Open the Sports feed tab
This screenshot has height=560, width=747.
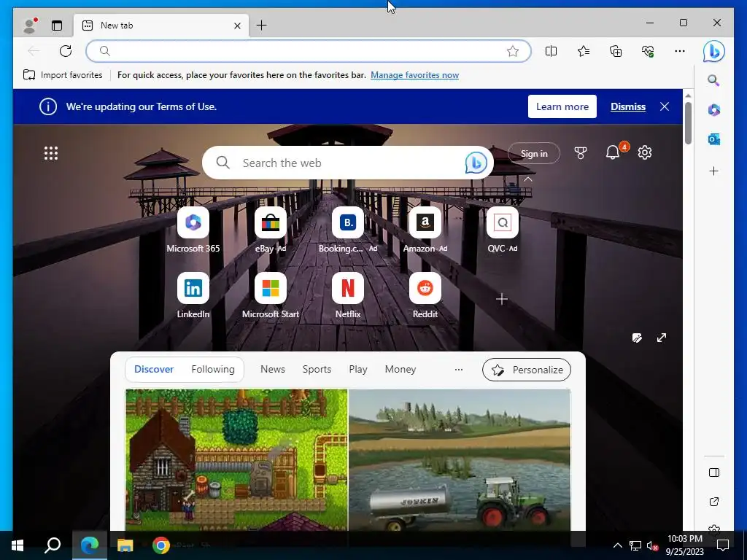click(317, 370)
